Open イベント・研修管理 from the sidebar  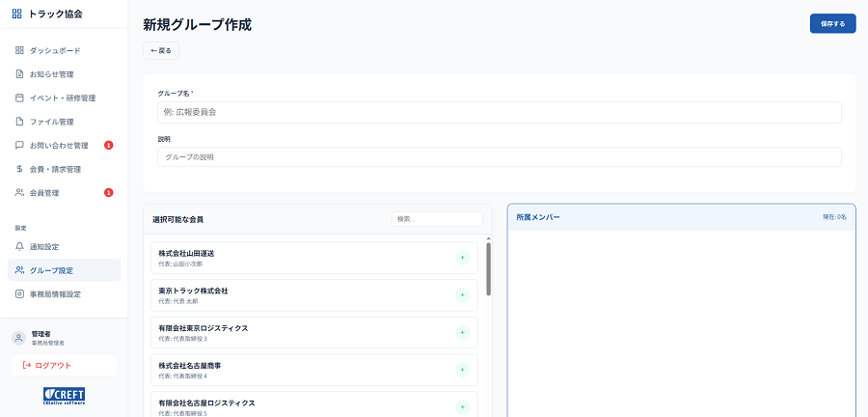click(x=62, y=97)
